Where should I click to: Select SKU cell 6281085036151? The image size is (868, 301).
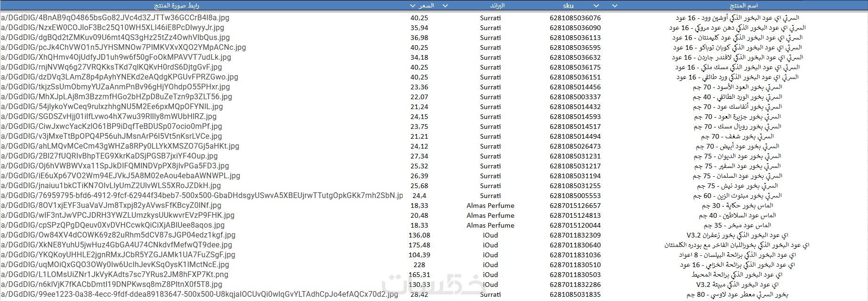575,77
